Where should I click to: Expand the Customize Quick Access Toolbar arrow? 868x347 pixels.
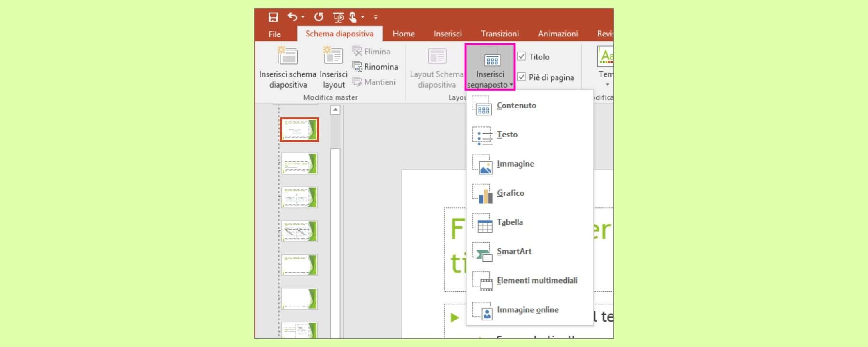pyautogui.click(x=376, y=17)
